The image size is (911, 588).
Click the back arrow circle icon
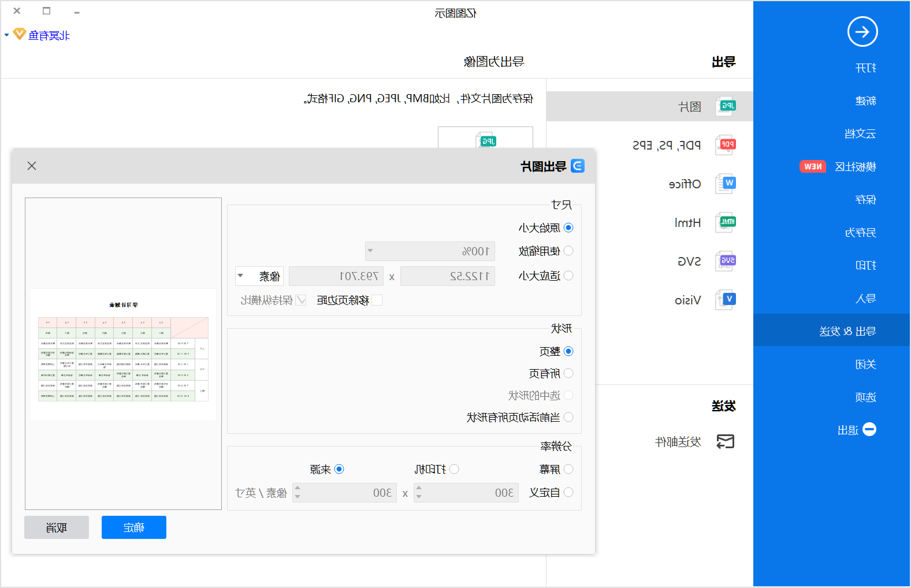[862, 32]
